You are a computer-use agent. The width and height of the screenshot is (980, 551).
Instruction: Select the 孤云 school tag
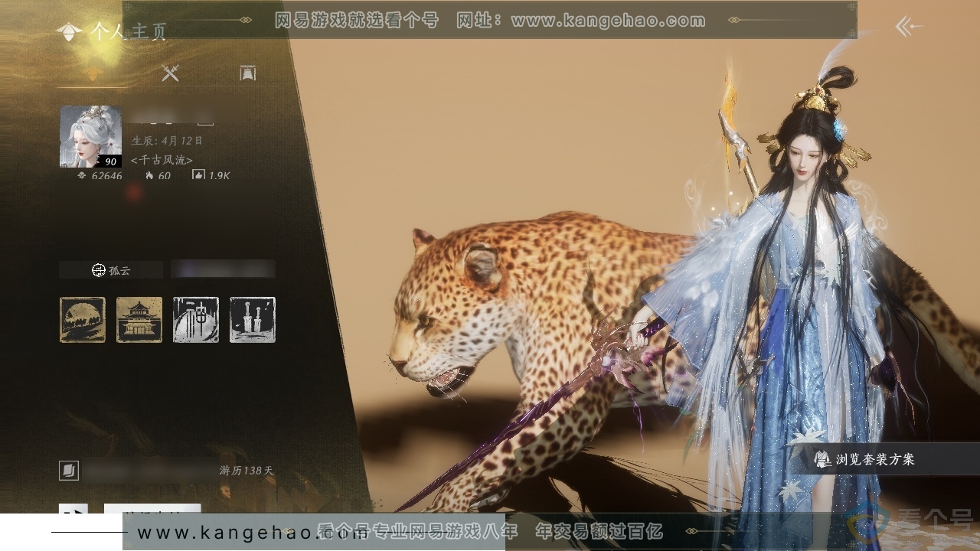click(111, 269)
